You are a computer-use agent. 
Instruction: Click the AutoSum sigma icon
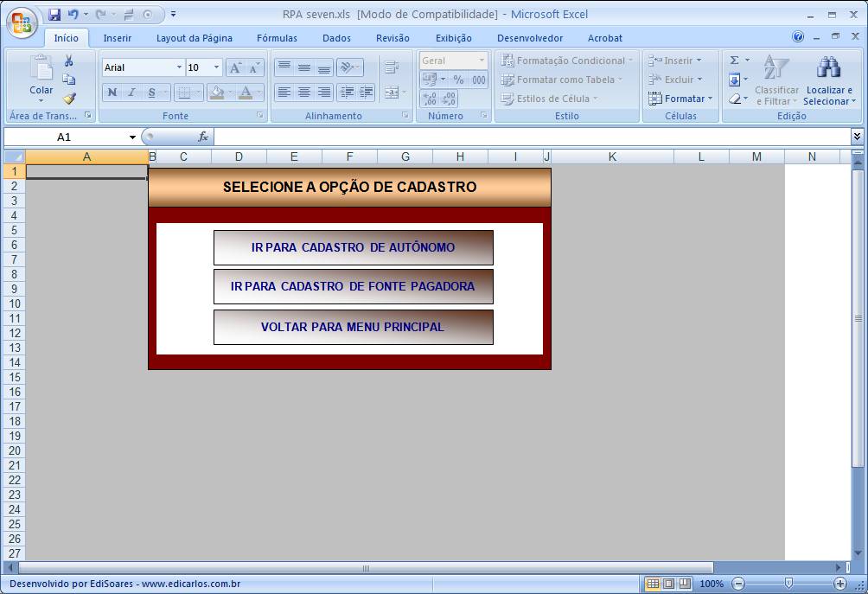(x=734, y=61)
